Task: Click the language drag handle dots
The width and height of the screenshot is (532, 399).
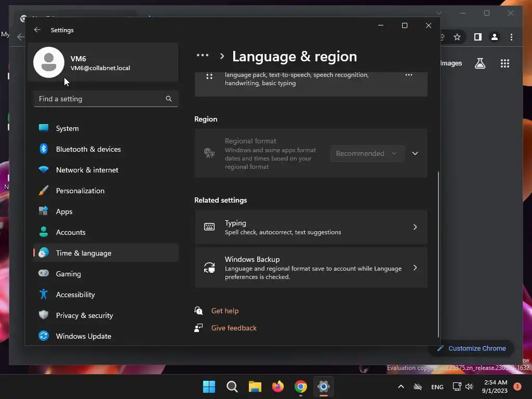Action: (x=209, y=76)
